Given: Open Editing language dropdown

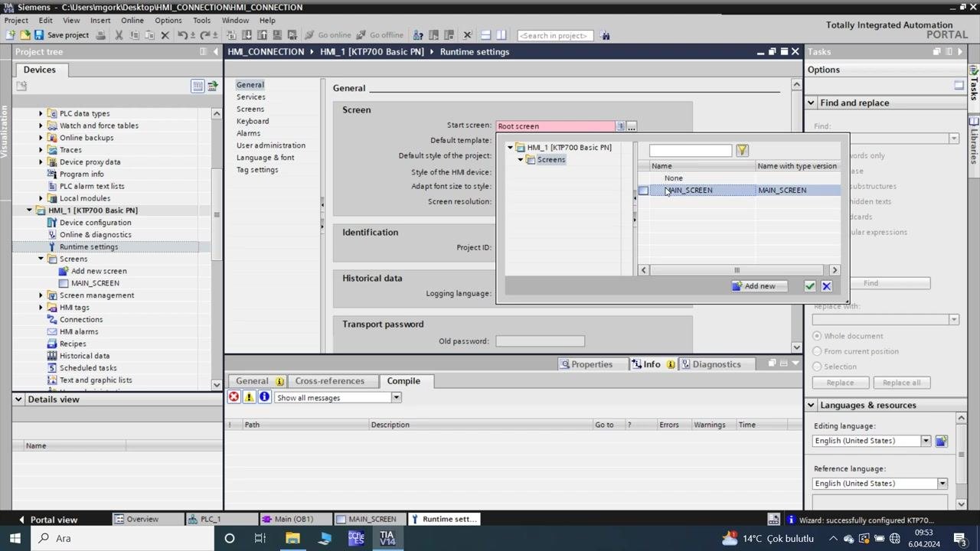Looking at the screenshot, I should coord(926,441).
